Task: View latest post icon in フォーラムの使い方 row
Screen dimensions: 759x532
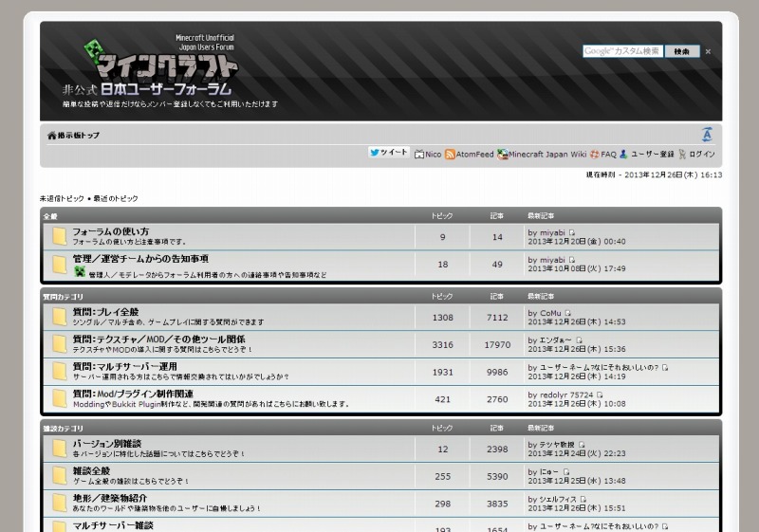Action: tap(572, 232)
